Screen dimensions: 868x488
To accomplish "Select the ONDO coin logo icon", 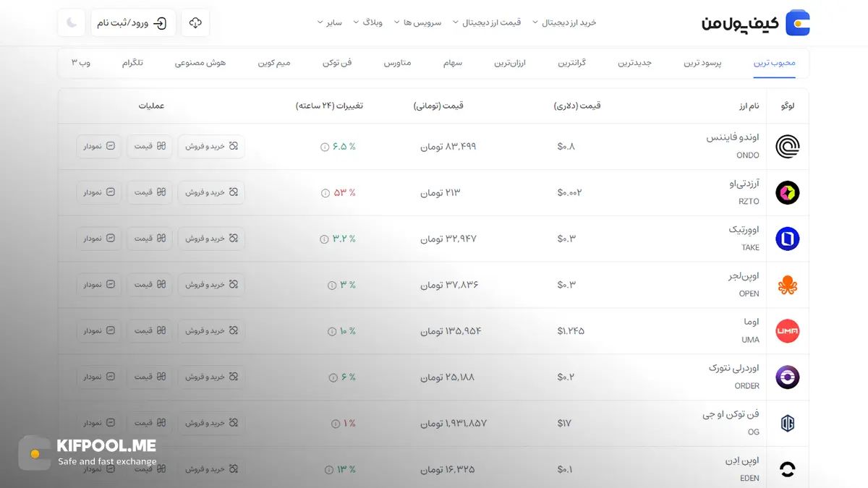I will point(787,146).
